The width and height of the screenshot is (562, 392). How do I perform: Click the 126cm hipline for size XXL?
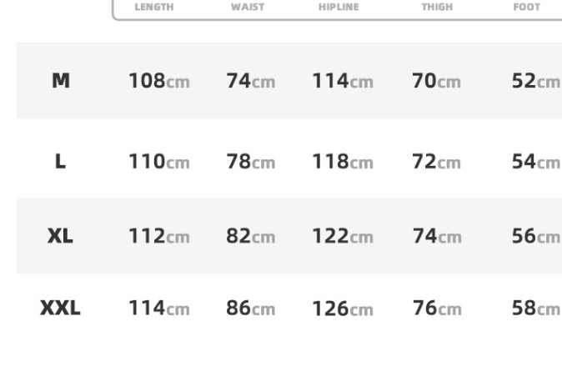coord(343,309)
